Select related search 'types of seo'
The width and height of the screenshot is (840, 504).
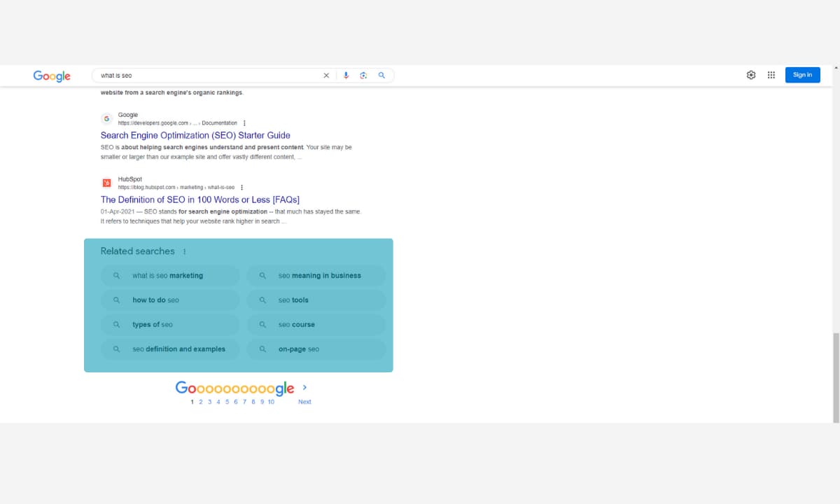(169, 325)
